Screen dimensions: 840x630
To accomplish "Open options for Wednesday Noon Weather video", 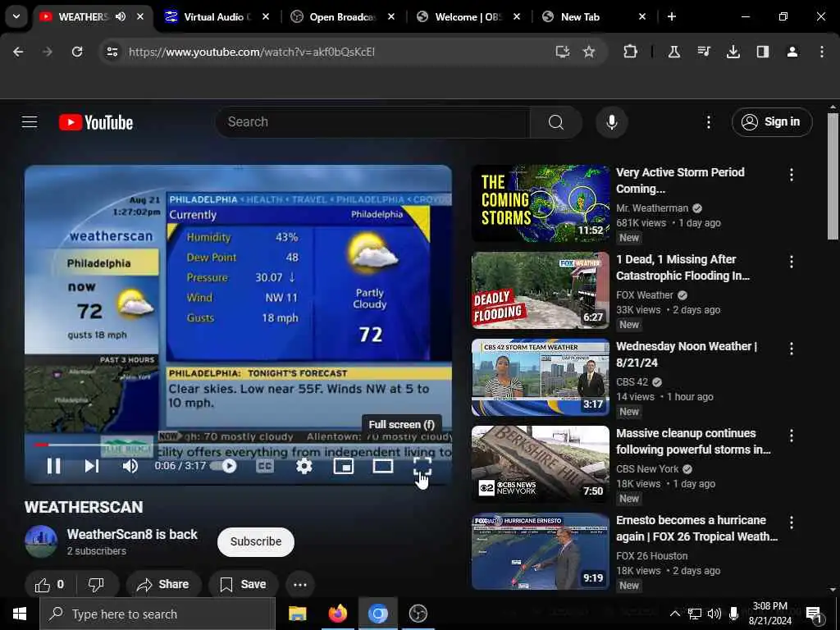I will pos(792,349).
